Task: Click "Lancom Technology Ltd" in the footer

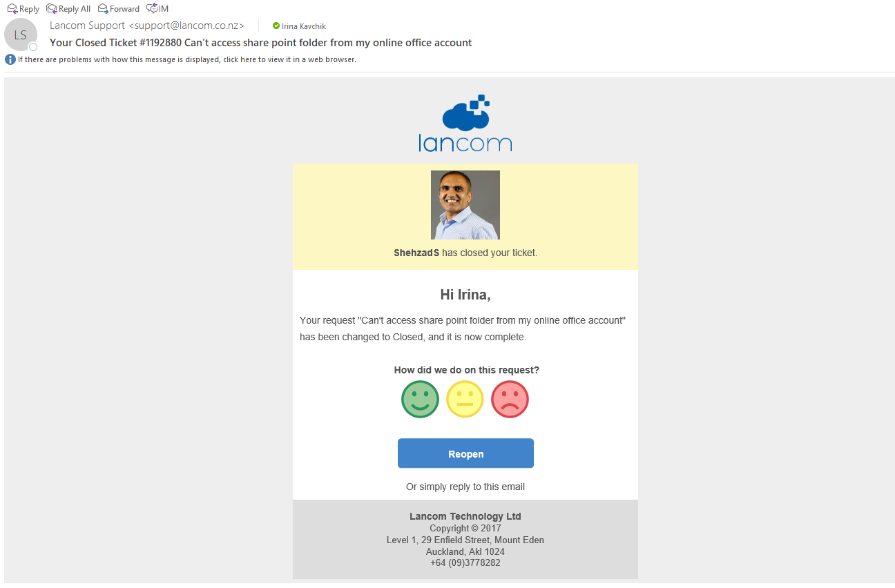Action: [x=465, y=516]
